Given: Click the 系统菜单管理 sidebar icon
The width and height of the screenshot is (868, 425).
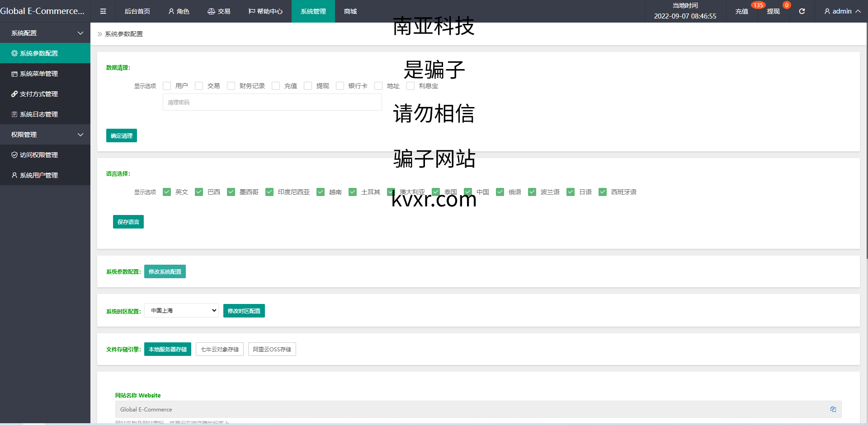Looking at the screenshot, I should coord(14,74).
